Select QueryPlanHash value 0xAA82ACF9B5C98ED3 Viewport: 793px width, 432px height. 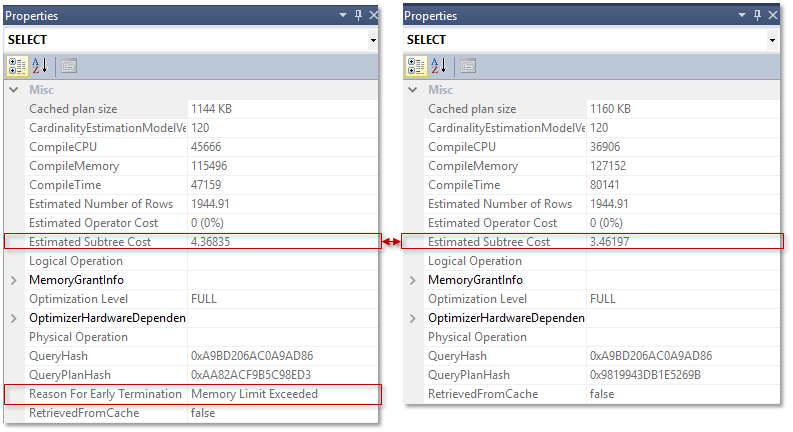(251, 375)
